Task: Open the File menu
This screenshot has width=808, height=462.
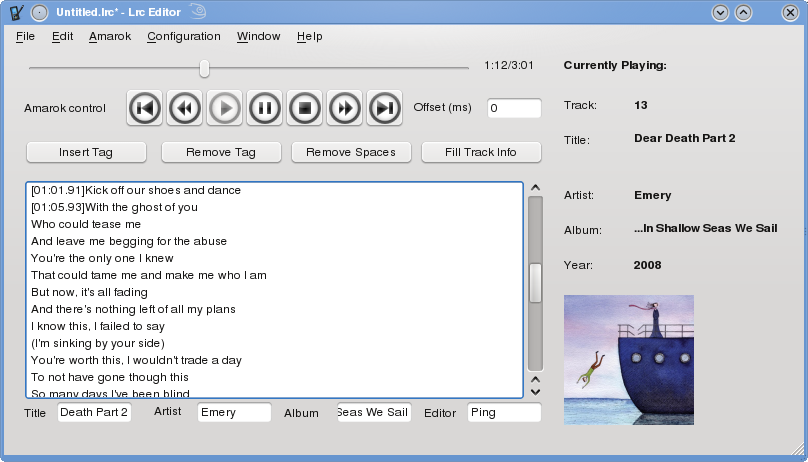Action: (x=25, y=37)
